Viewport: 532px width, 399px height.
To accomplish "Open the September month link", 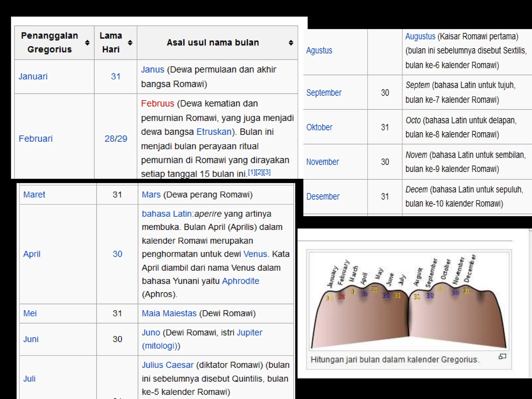I will (x=324, y=93).
